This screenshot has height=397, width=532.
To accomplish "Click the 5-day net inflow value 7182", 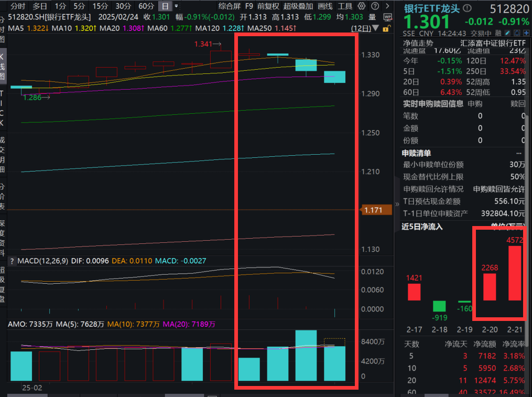I will [x=487, y=356].
